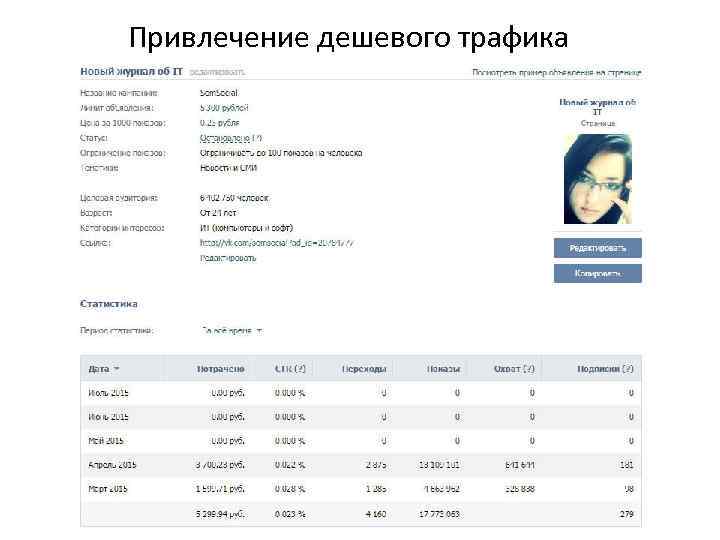Click the 'Страница' label under ad title
The height and width of the screenshot is (540, 720).
(597, 123)
